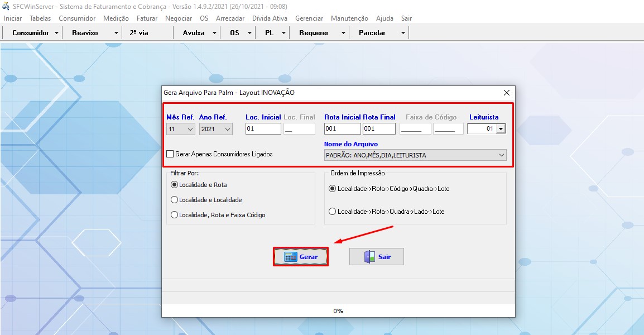Click the 2ª via toolbar button
Viewport: 644px width, 335px height.
(x=139, y=33)
